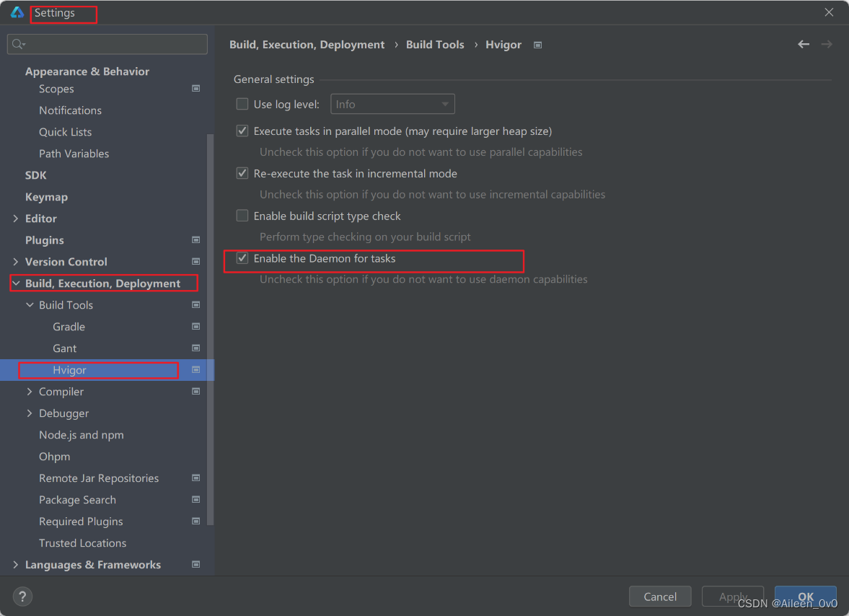
Task: Select the Package Search item
Action: (77, 500)
